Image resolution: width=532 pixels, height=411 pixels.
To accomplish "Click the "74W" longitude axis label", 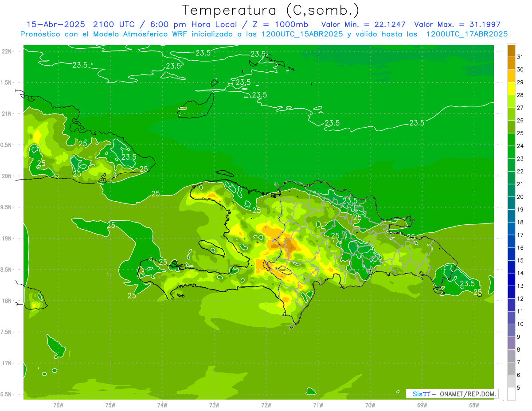I will coord(162,405).
